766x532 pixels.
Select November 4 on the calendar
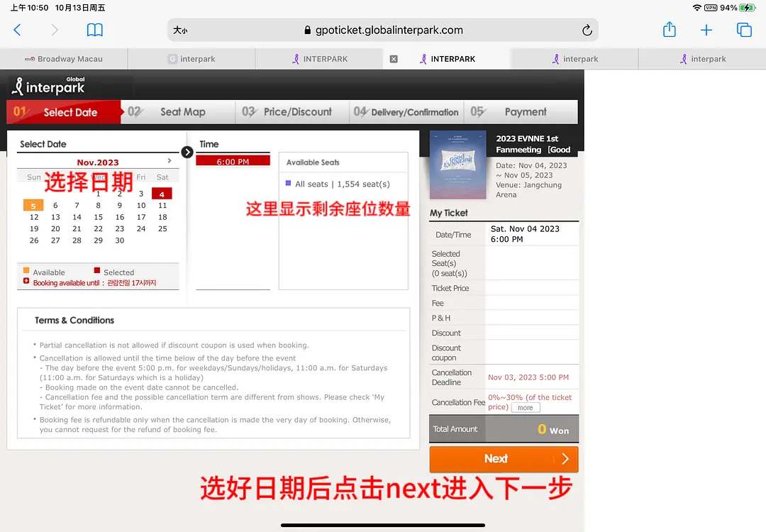tap(162, 194)
